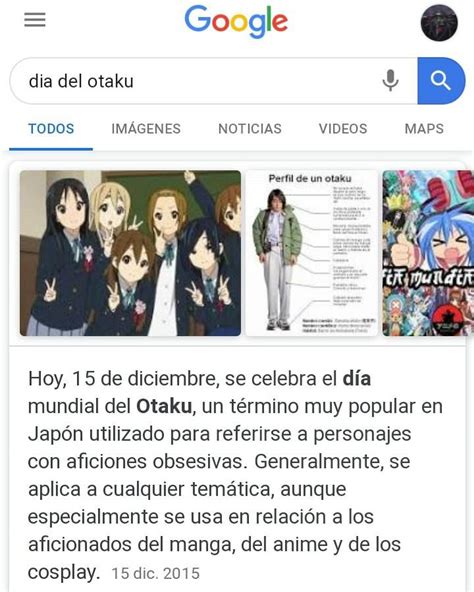Image resolution: width=474 pixels, height=592 pixels.
Task: Select the TODOS tab
Action: 51,129
